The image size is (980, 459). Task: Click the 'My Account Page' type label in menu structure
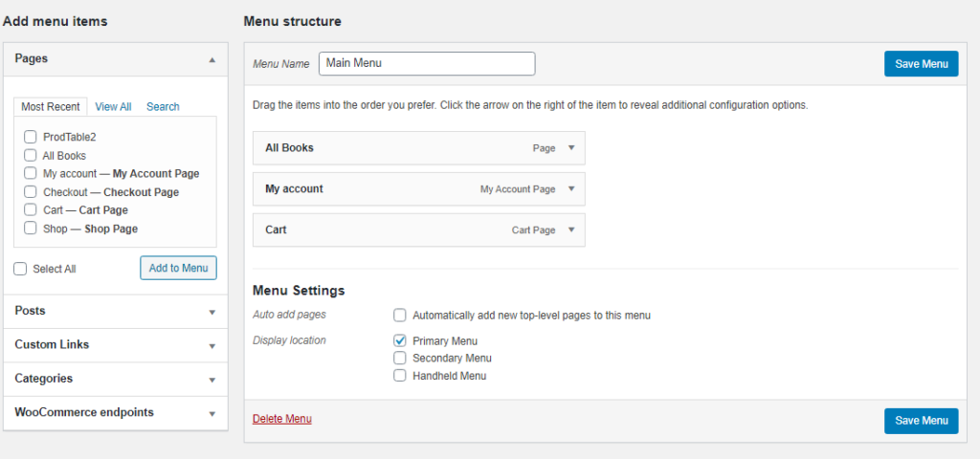518,188
